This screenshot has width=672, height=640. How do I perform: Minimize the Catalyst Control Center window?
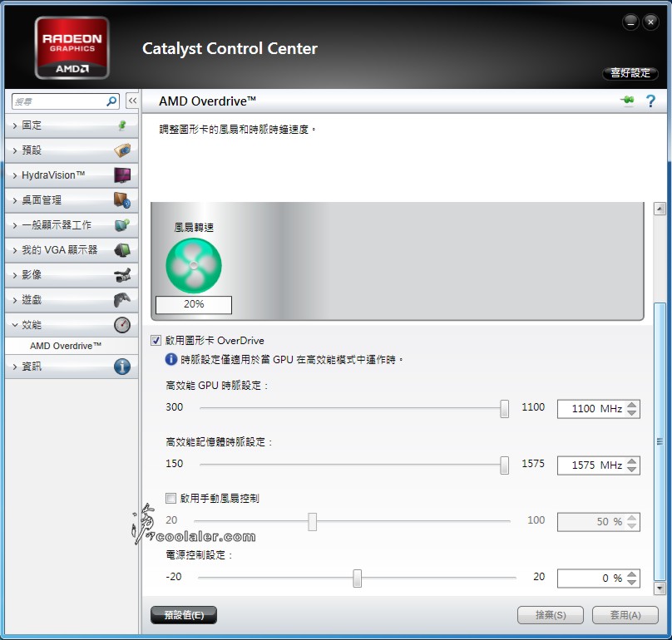630,22
